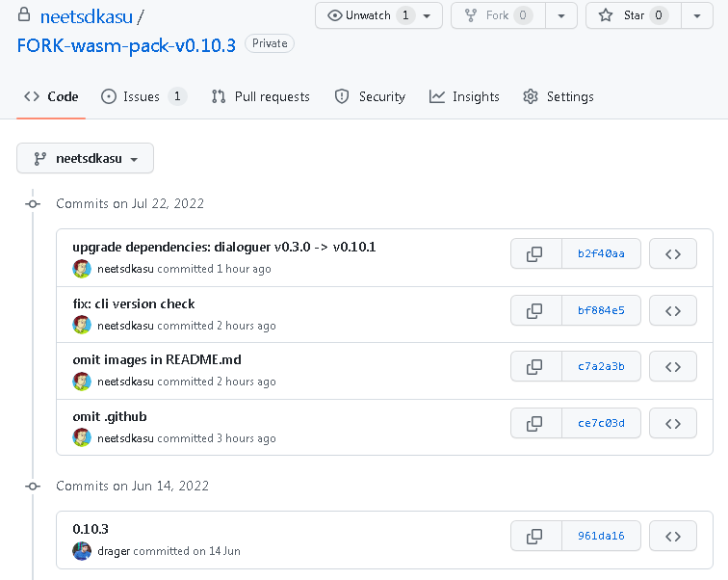Click author name drager on 0.10.3 commit
The image size is (728, 580).
114,551
